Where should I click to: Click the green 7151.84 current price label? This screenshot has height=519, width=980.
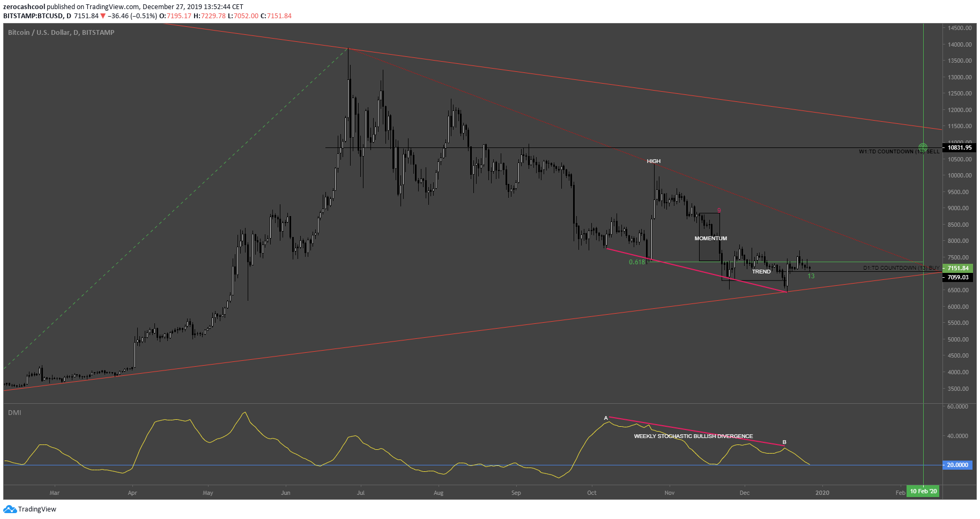pyautogui.click(x=959, y=268)
